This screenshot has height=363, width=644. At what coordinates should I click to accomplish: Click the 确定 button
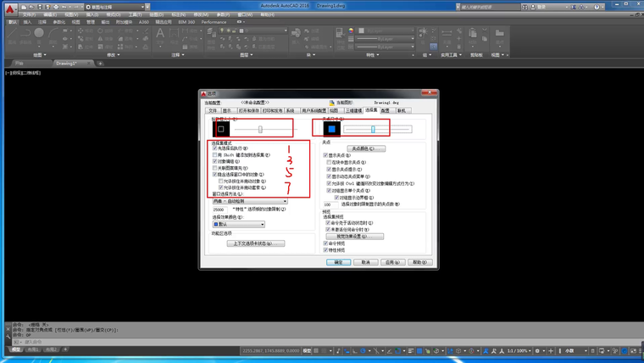(x=338, y=263)
